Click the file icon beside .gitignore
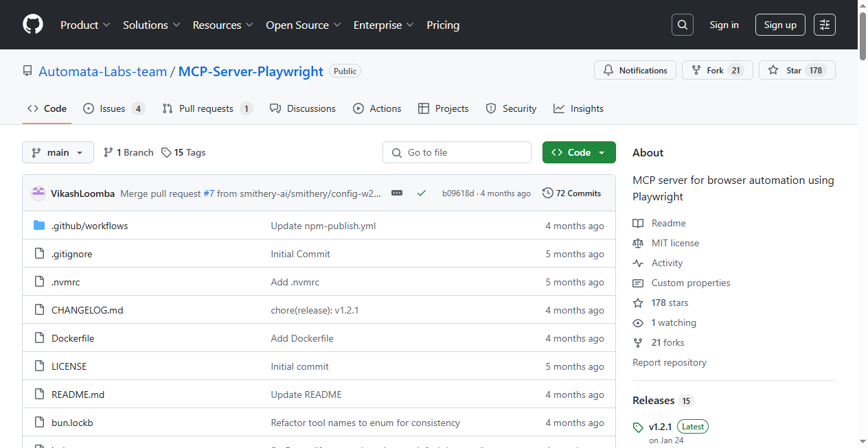Screen dimensions: 868x448 [39, 254]
